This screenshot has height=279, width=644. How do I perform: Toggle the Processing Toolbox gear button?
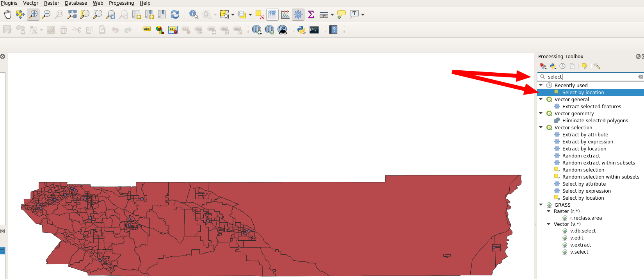(x=298, y=14)
